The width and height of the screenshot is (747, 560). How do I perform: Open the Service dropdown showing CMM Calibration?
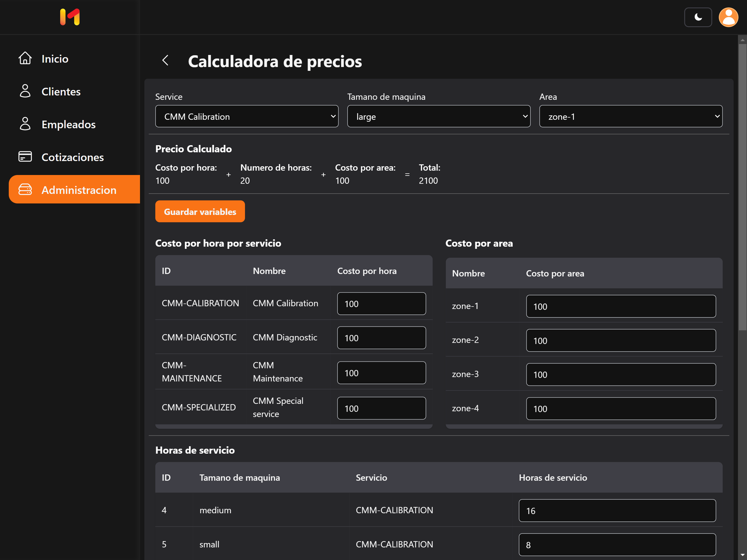247,116
